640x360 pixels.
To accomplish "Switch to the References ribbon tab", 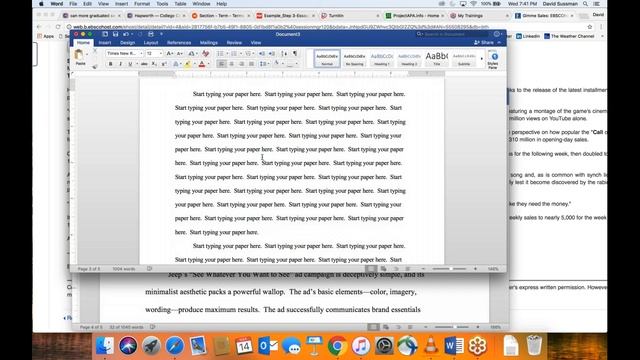I will coord(179,42).
